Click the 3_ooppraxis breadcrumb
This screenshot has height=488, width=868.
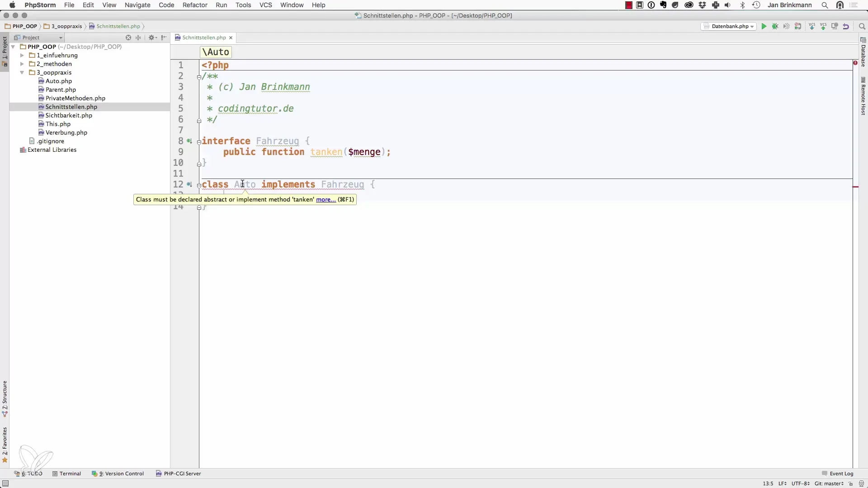(x=63, y=26)
